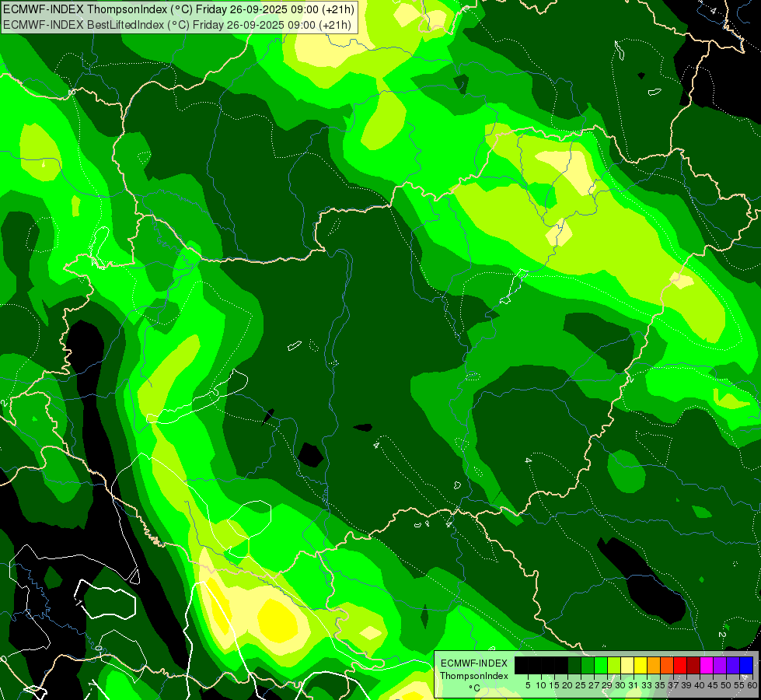
Task: Click the legend tick value 10
Action: [541, 685]
